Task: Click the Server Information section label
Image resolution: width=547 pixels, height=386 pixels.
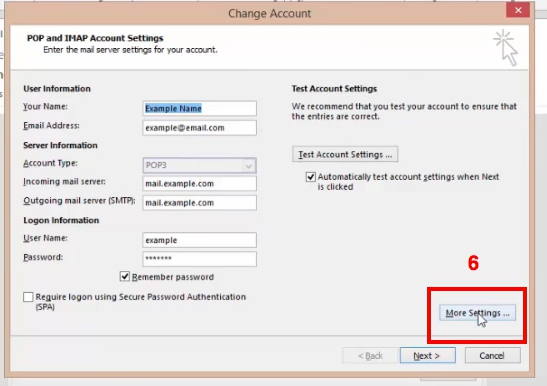Action: [60, 145]
